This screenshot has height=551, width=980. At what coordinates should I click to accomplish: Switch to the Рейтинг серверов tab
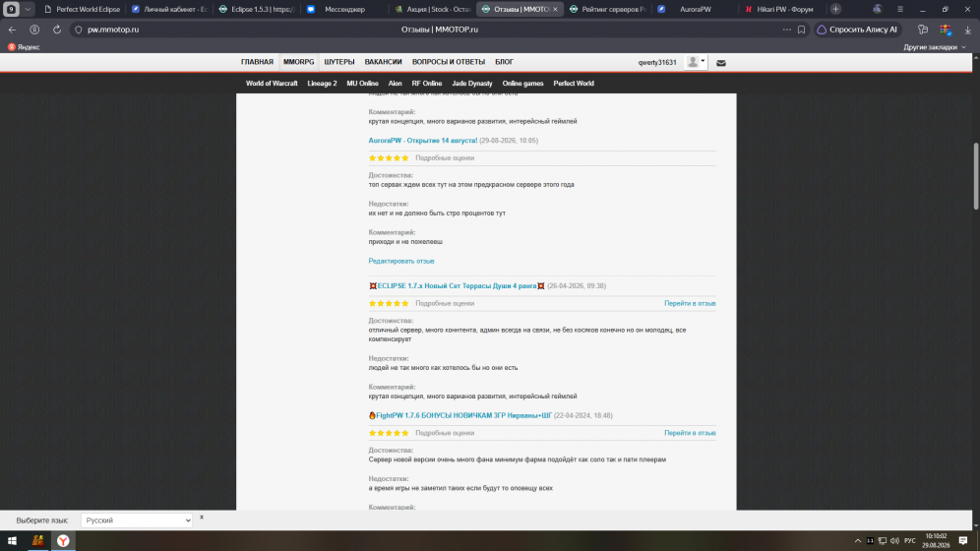click(x=607, y=10)
